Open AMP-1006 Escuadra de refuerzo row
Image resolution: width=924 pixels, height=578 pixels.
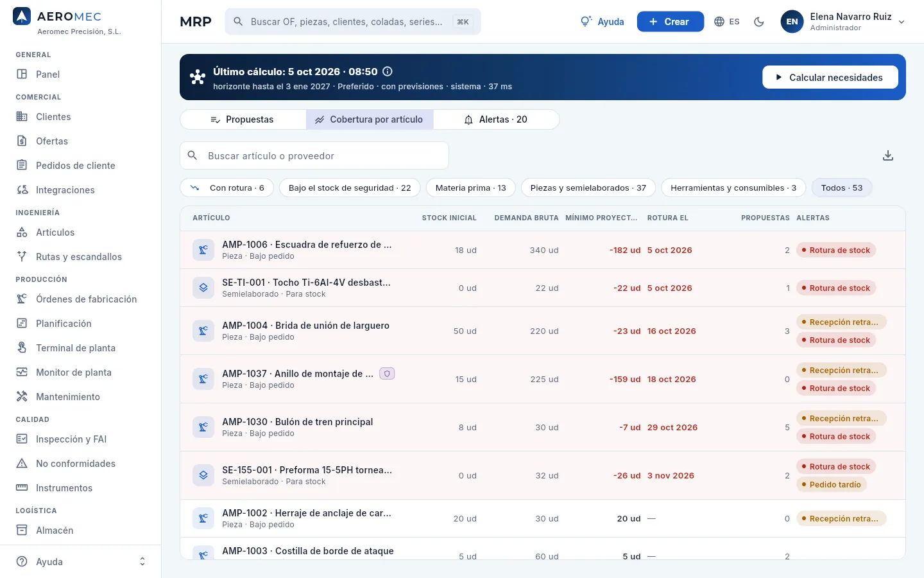tap(543, 250)
